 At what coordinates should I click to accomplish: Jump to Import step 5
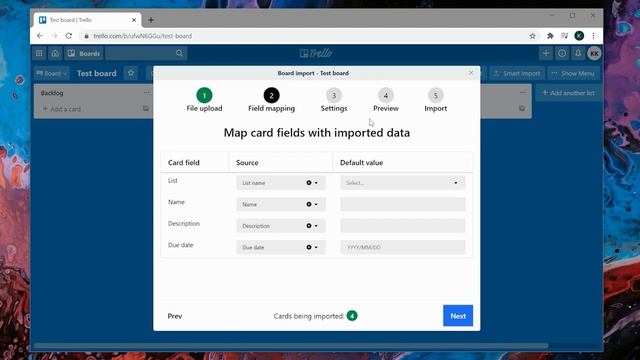tap(436, 100)
